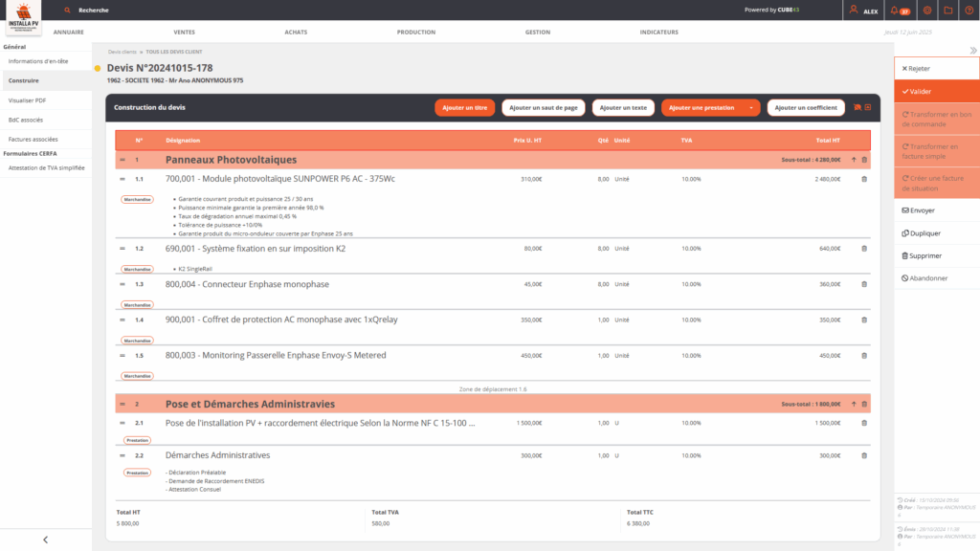Delete the Pose et Démarches Administravies section
Screen dimensions: 980x551
(864, 405)
